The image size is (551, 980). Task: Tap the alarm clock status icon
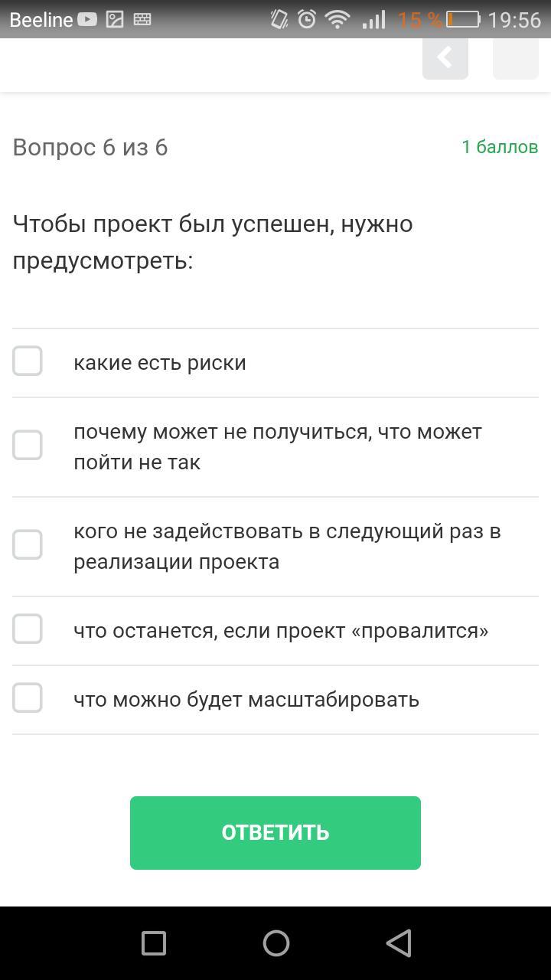click(x=307, y=19)
